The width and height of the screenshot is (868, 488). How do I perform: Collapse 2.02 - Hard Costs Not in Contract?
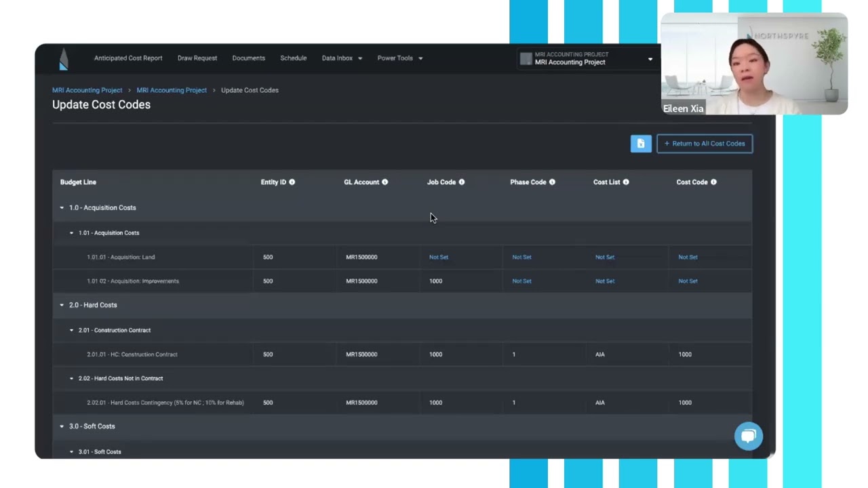click(71, 379)
